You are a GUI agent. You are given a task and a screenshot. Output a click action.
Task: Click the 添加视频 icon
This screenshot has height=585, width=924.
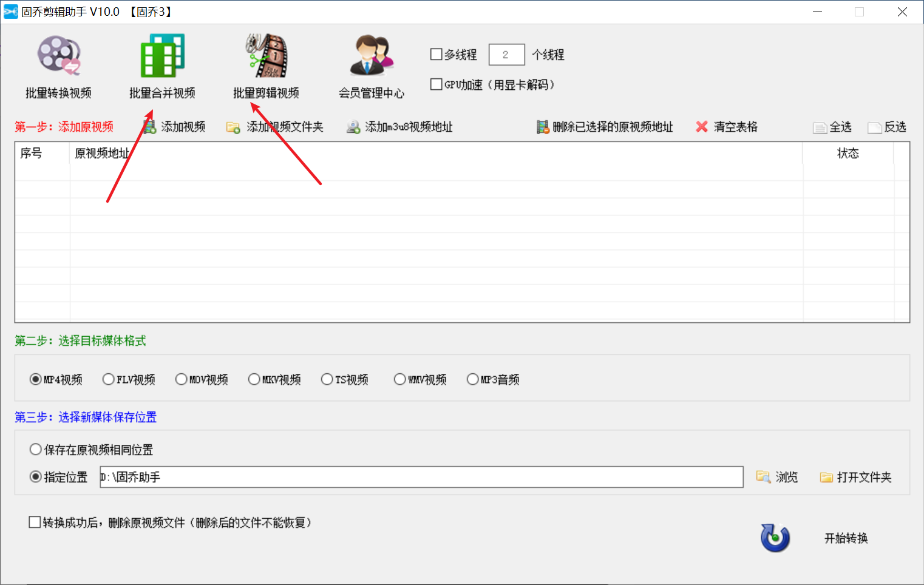(149, 127)
